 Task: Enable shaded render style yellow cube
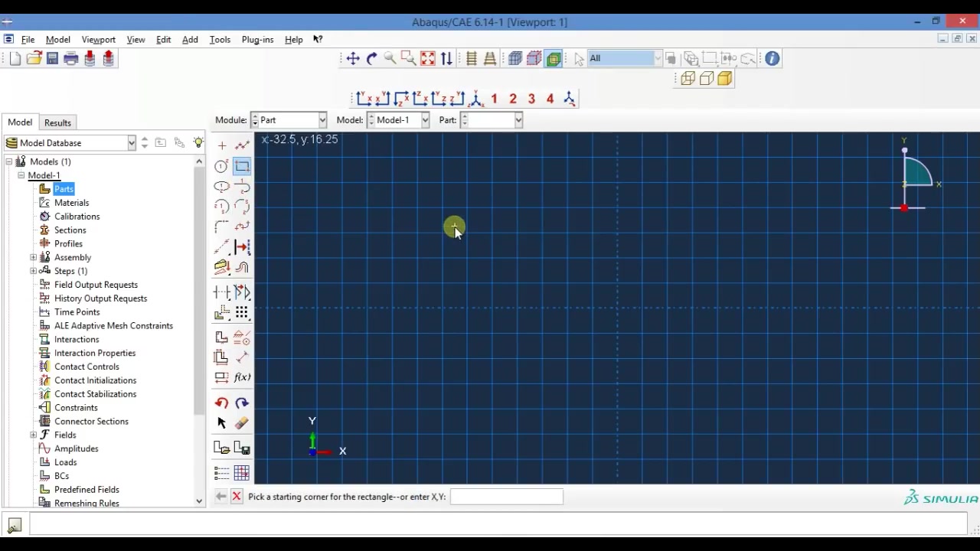click(725, 79)
